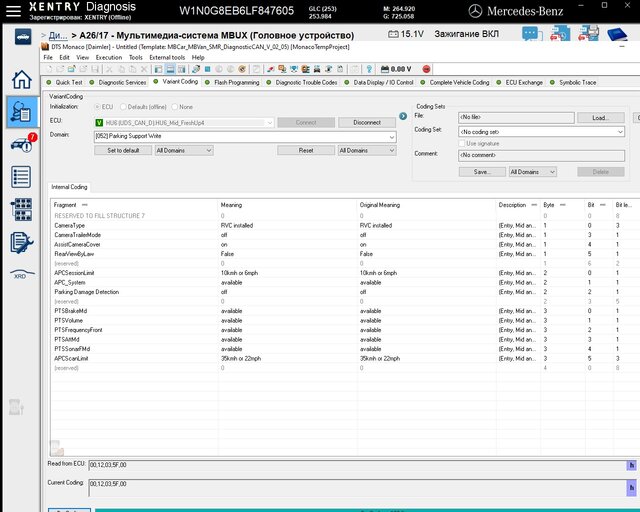640x512 pixels.
Task: Open the ECU selection dropdown
Action: [x=269, y=122]
